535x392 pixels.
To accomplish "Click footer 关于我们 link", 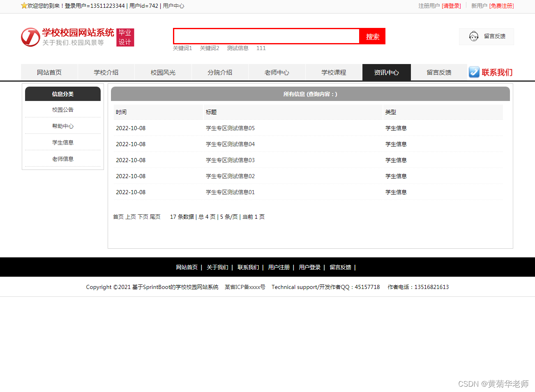I will pos(217,267).
